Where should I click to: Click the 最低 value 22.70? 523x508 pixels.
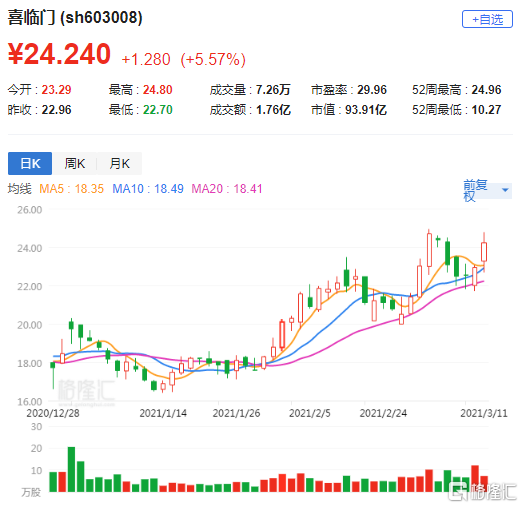(157, 110)
